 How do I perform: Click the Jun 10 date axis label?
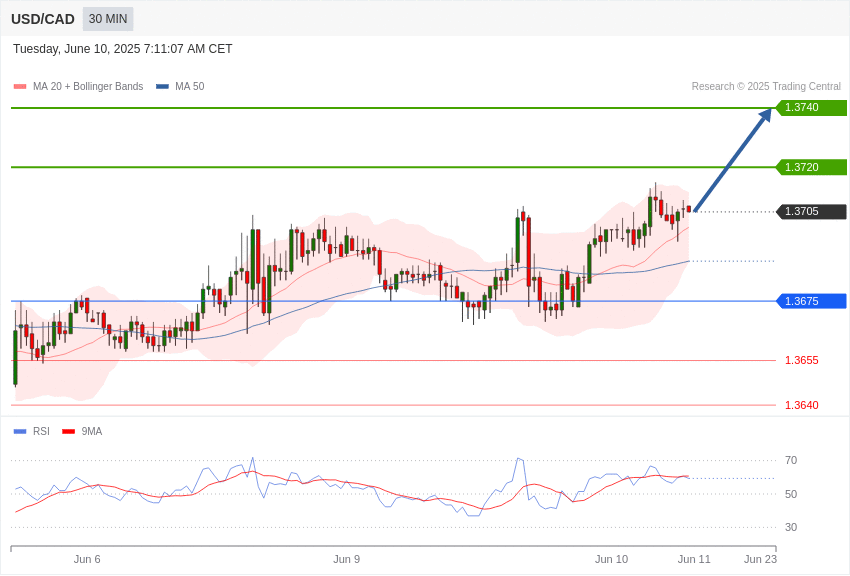tap(611, 559)
